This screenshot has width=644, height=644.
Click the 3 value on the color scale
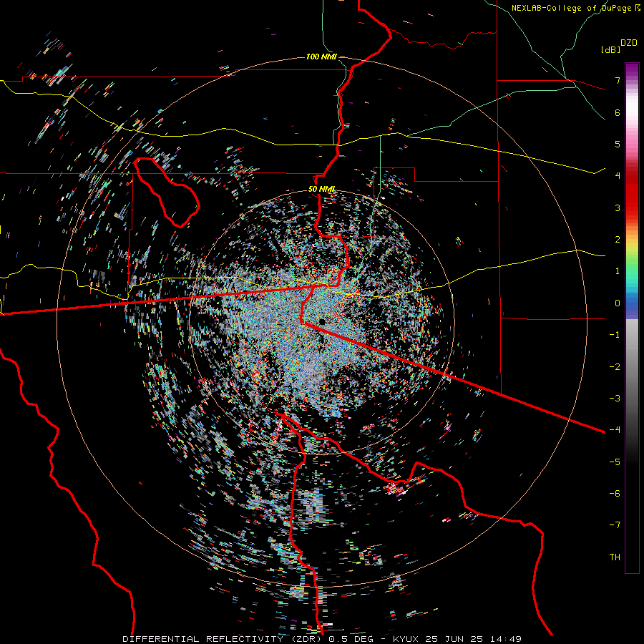[618, 208]
